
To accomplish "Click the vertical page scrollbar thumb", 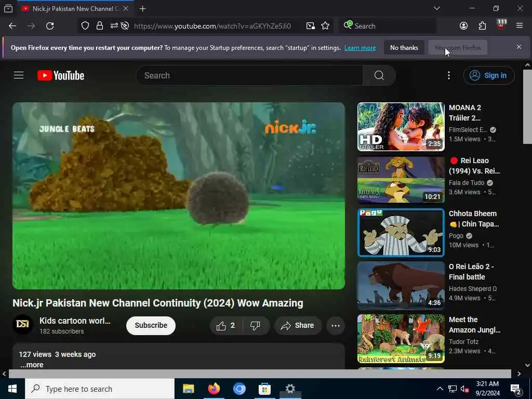I will point(527,107).
